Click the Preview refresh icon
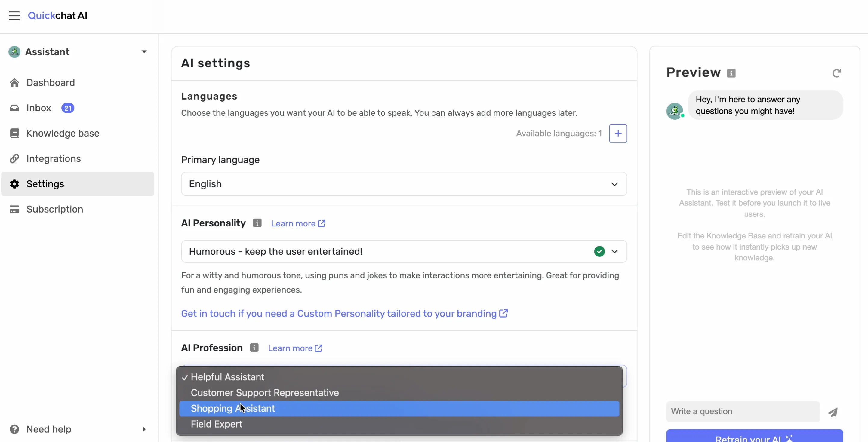Image resolution: width=868 pixels, height=442 pixels. tap(837, 73)
